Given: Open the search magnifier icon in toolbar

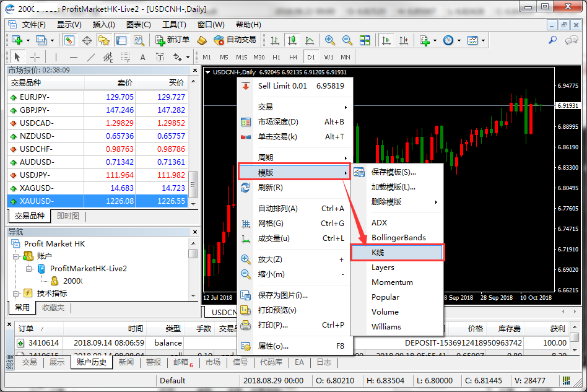Looking at the screenshot, I should 552,40.
